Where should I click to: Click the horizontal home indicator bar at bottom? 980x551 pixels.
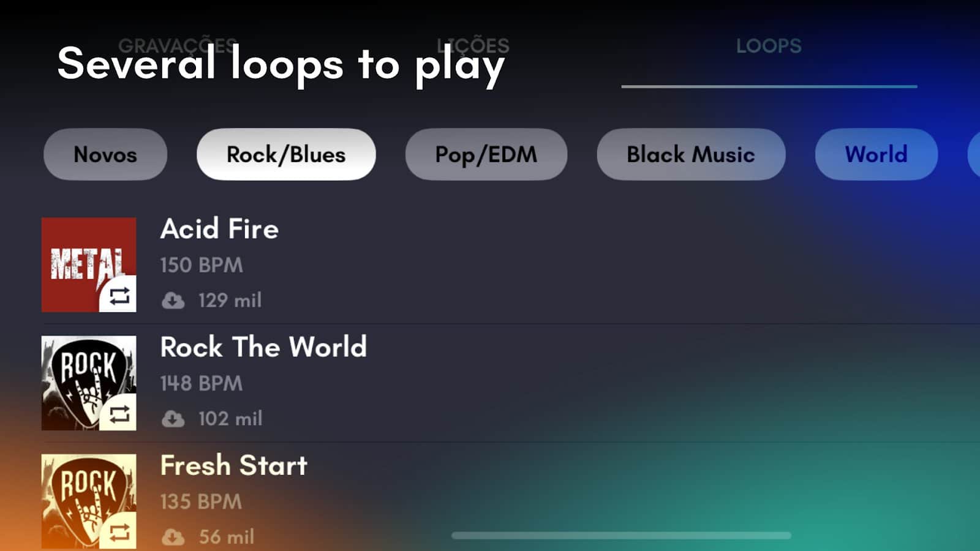[621, 536]
